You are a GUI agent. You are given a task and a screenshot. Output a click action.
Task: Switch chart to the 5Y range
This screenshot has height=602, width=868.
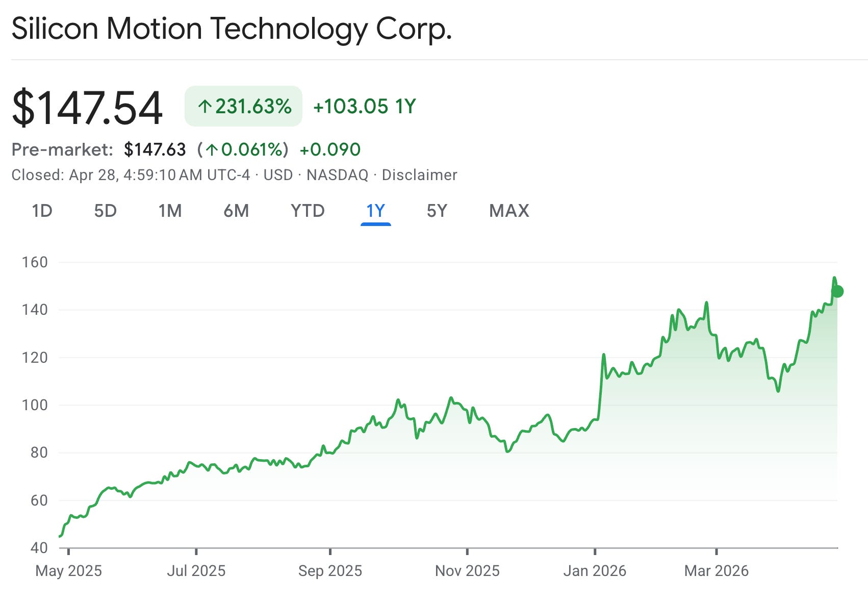(437, 211)
